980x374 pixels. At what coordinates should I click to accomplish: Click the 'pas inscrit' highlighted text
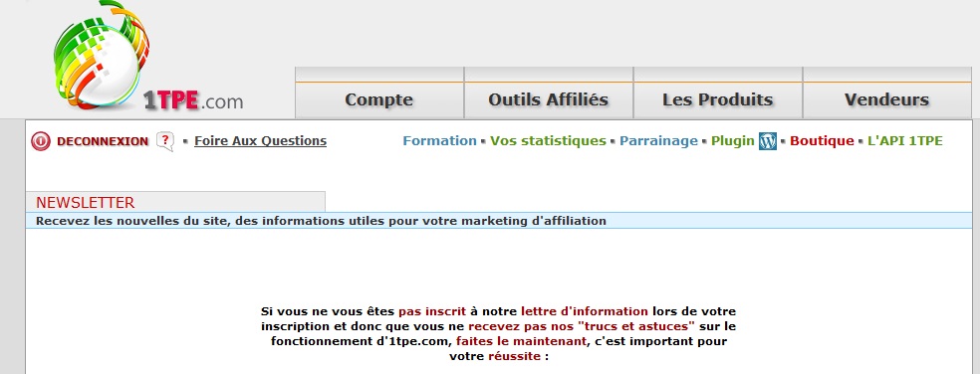point(432,311)
